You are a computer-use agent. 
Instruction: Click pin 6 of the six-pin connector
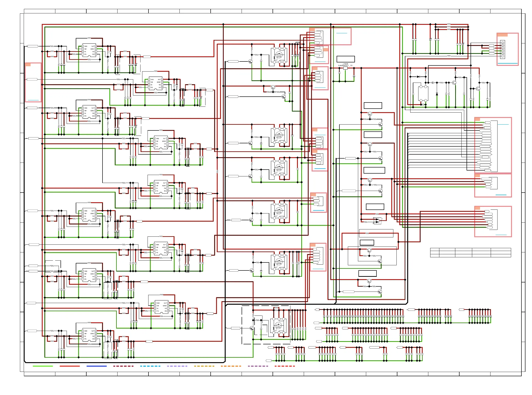click(x=502, y=43)
